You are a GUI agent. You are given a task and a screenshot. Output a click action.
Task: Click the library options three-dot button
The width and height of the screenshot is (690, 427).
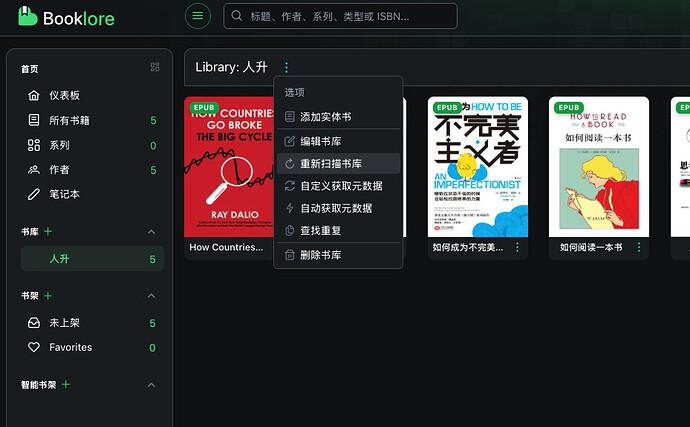pos(286,67)
